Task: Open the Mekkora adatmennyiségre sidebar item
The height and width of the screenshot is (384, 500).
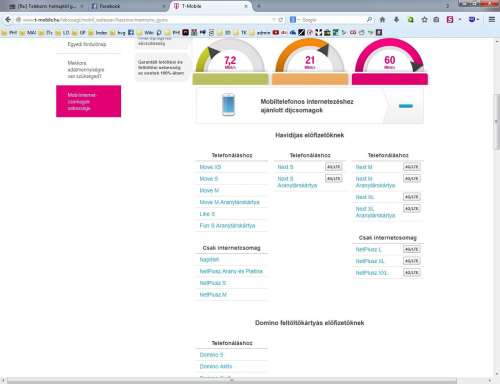Action: click(86, 70)
